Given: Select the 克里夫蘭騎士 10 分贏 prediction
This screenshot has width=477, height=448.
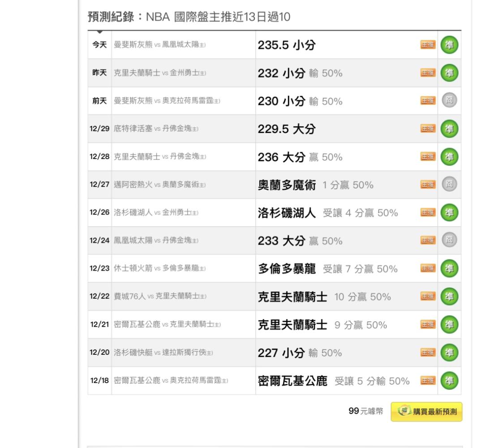Looking at the screenshot, I should click(x=324, y=297).
